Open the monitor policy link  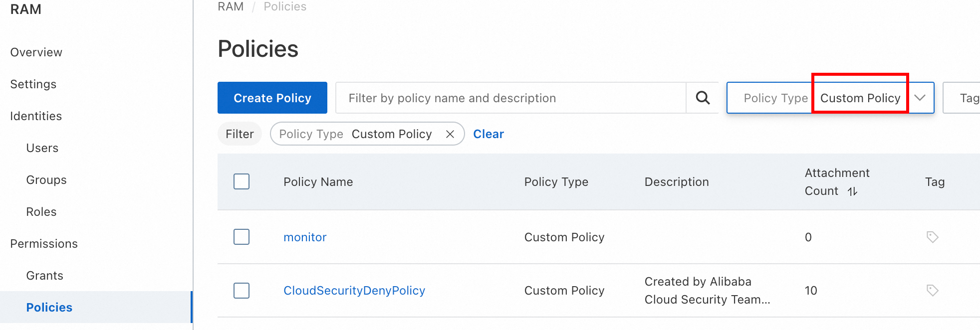(305, 237)
